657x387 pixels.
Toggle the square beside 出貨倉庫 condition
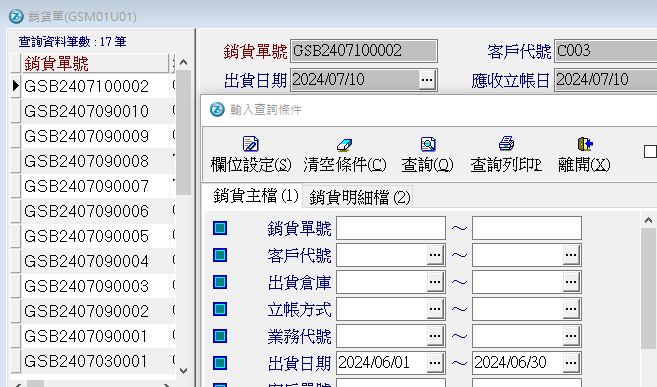220,282
